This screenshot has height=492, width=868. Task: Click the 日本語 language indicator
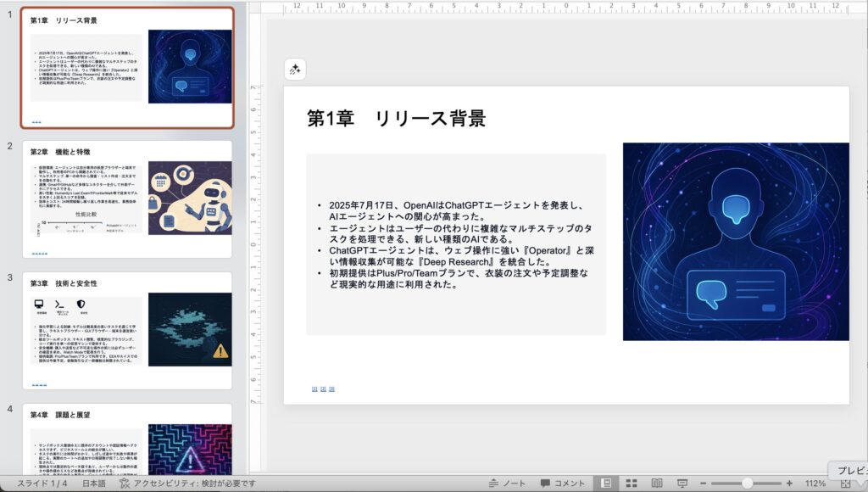(x=94, y=484)
